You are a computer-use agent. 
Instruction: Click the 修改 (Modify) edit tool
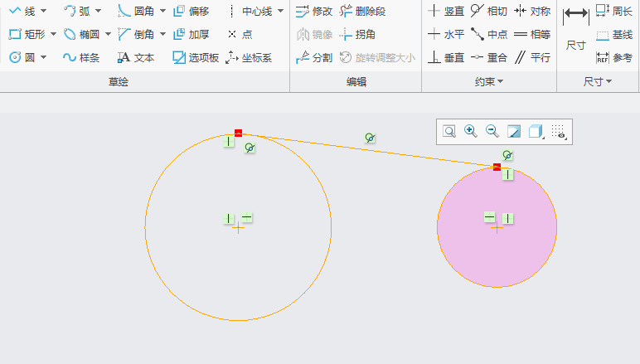(314, 11)
